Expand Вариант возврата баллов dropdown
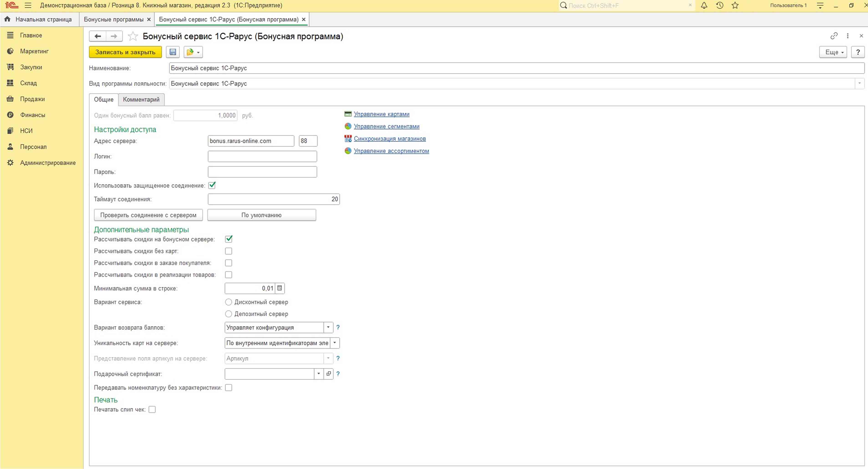The height and width of the screenshot is (469, 868). (328, 327)
